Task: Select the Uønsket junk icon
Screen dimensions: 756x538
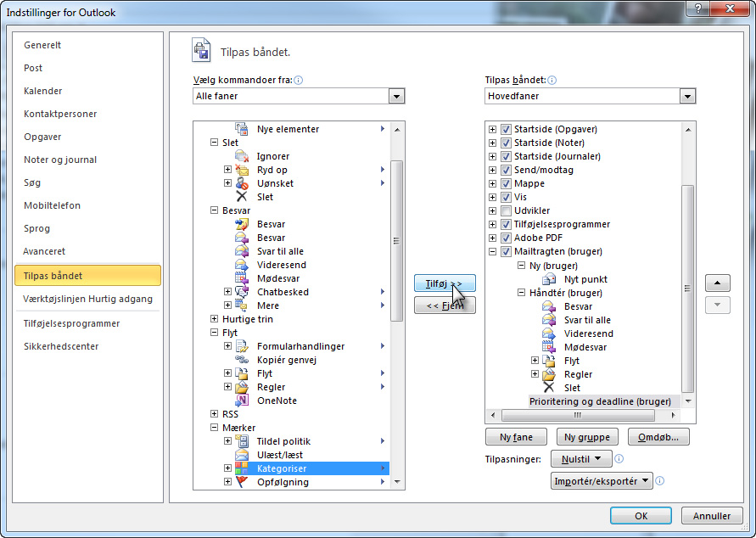Action: click(242, 183)
